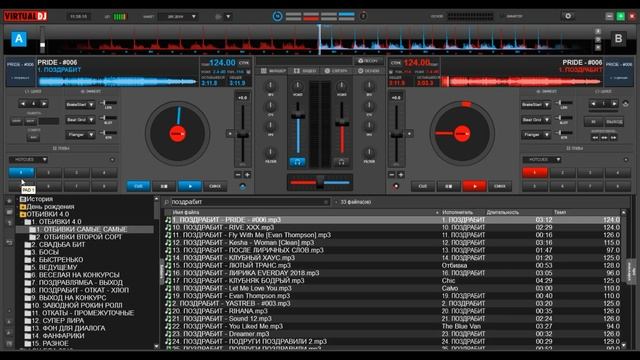The height and width of the screenshot is (360, 640).
Task: Sort files by the Темп column header
Action: (560, 212)
